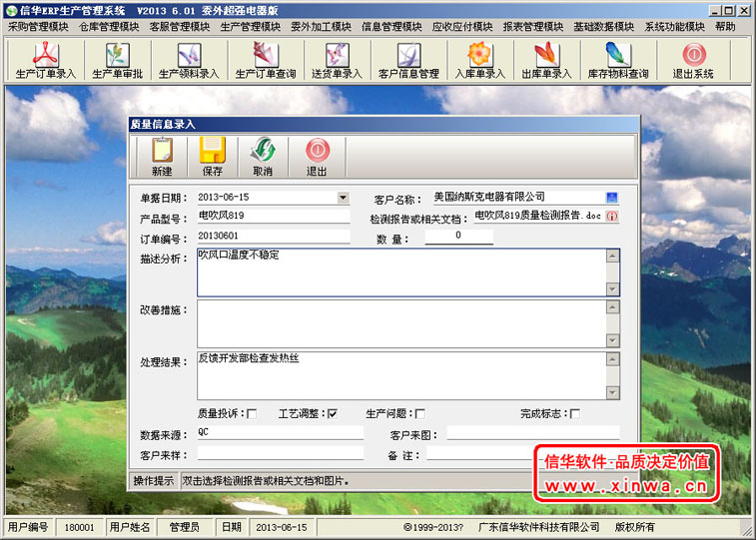Image resolution: width=756 pixels, height=540 pixels.
Task: Click 新建 in quality entry dialog
Action: (x=162, y=157)
